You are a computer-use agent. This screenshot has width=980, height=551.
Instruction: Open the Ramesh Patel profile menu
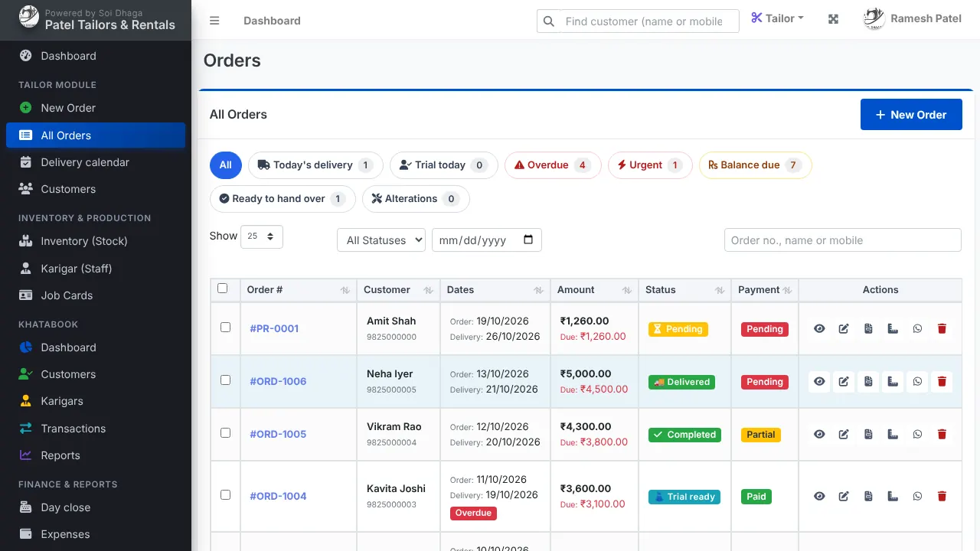[913, 18]
